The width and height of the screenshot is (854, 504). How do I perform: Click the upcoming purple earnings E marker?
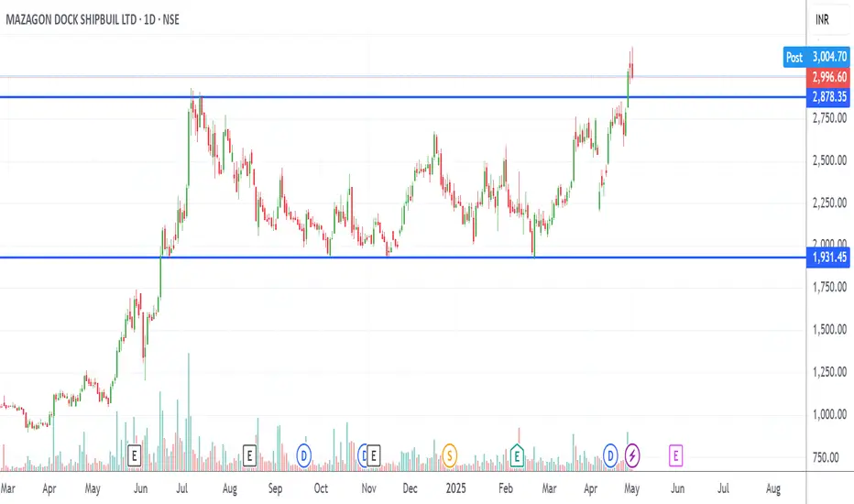(x=675, y=455)
